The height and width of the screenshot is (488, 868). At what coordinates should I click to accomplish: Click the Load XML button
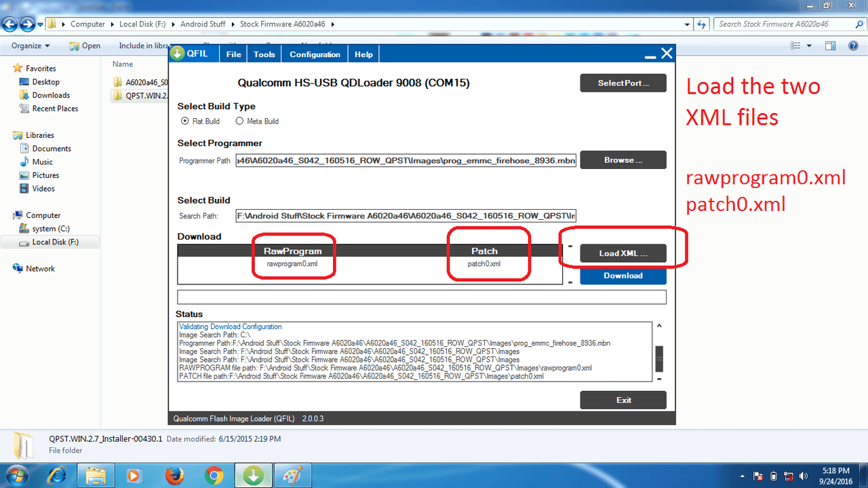point(623,253)
